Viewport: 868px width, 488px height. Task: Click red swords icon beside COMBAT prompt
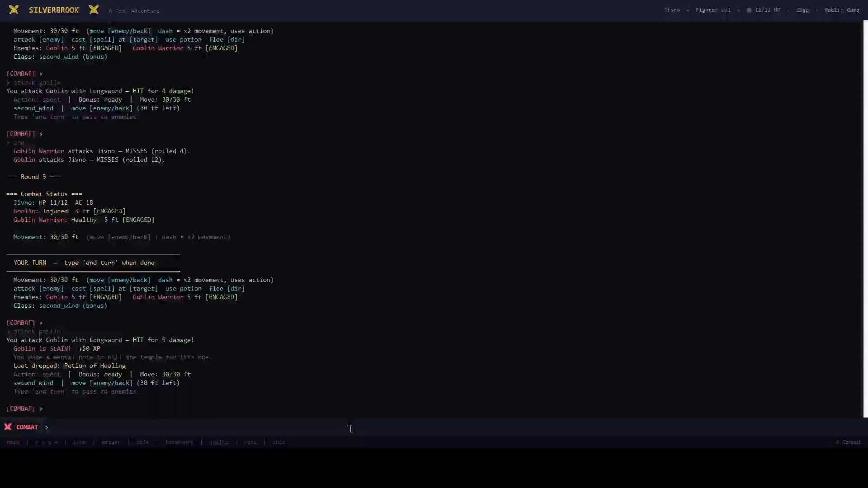pyautogui.click(x=8, y=427)
